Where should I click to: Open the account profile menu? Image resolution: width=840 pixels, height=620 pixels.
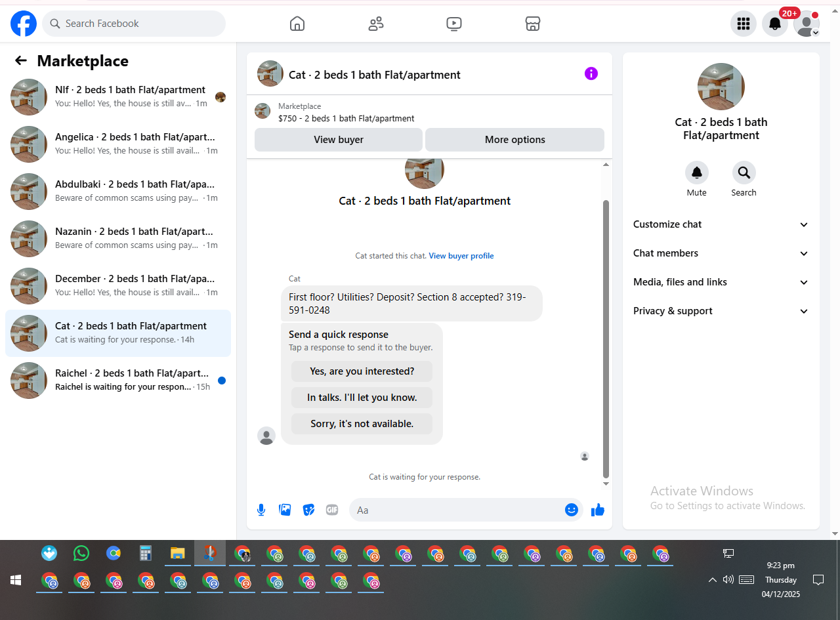coord(807,24)
